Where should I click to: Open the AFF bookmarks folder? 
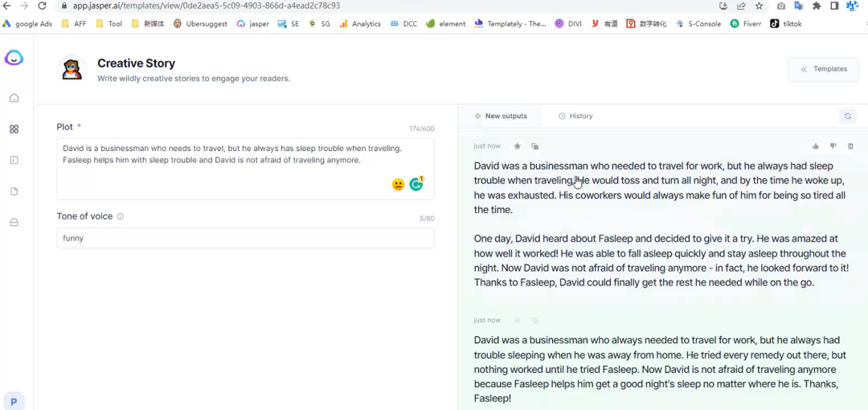[x=74, y=24]
